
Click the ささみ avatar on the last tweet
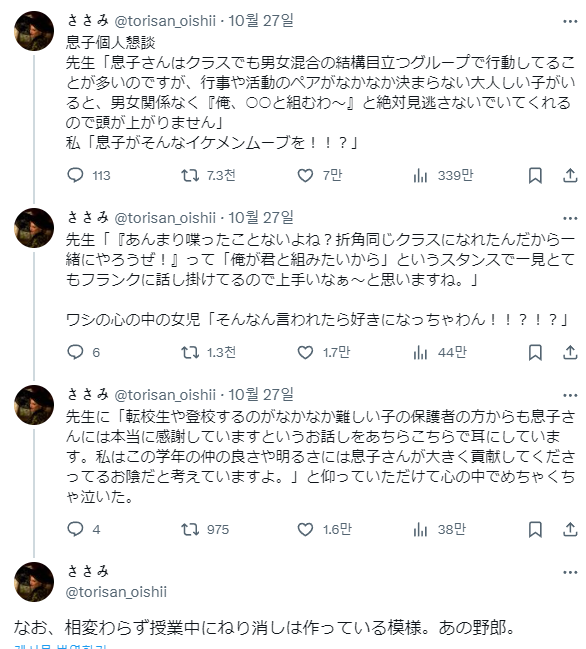click(x=34, y=582)
